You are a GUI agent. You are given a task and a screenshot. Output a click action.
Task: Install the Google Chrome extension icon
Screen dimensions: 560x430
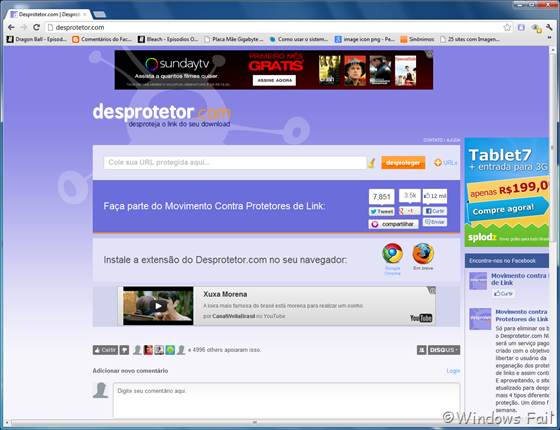tap(392, 254)
